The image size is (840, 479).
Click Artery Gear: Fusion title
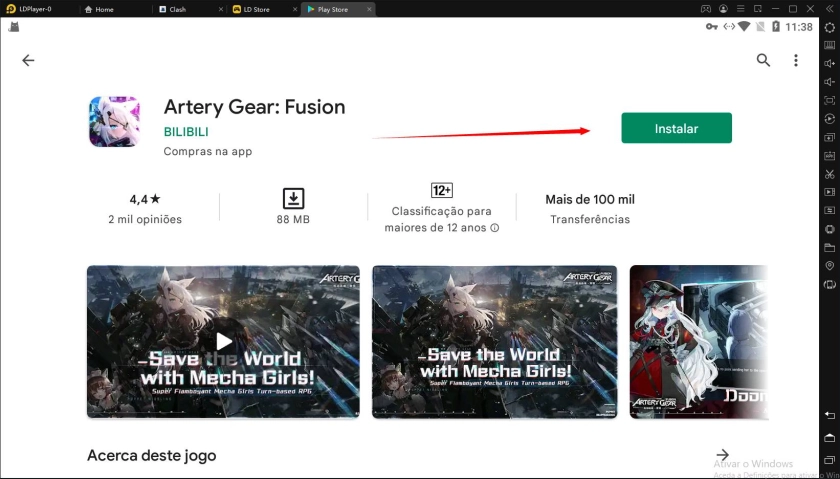[x=254, y=107]
